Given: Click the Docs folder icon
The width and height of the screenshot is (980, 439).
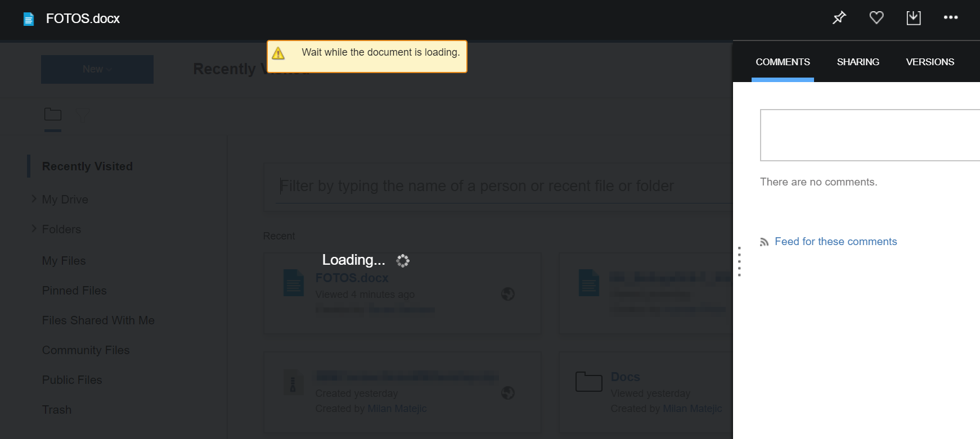Looking at the screenshot, I should pyautogui.click(x=588, y=382).
